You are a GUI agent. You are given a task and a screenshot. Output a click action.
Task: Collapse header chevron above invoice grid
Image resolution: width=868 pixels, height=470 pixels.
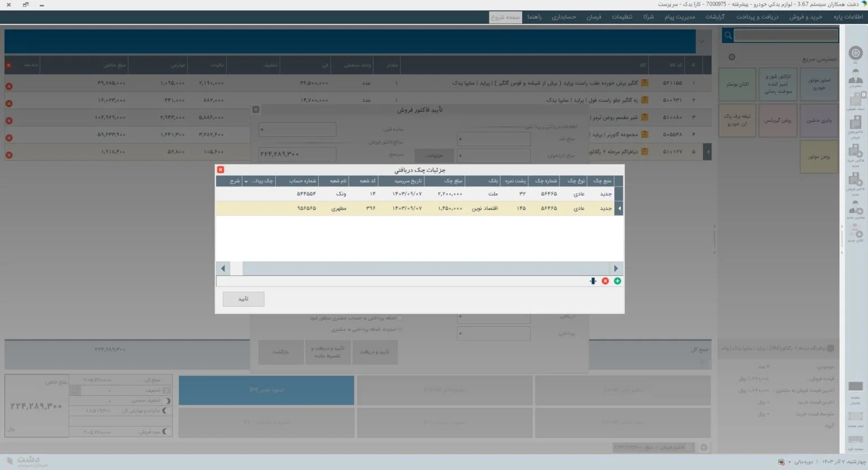point(701,41)
